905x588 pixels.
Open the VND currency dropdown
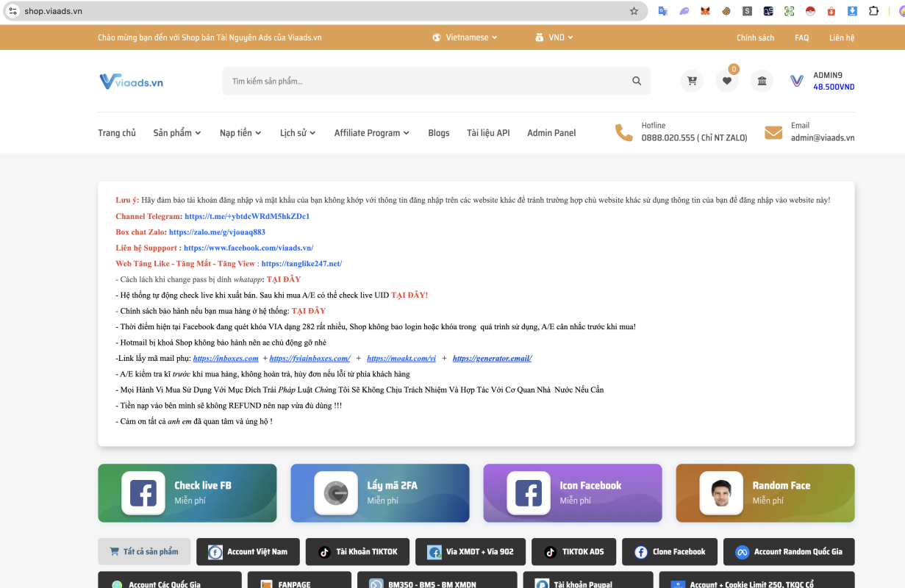pos(556,37)
